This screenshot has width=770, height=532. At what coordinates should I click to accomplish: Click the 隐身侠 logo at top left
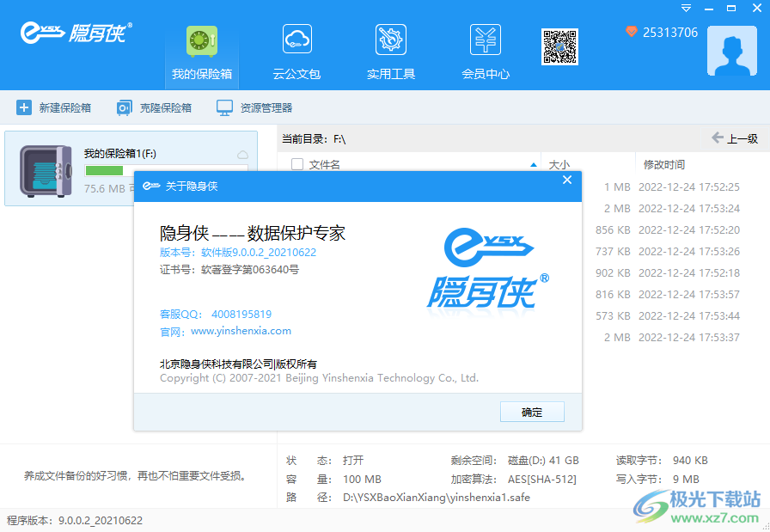point(73,34)
